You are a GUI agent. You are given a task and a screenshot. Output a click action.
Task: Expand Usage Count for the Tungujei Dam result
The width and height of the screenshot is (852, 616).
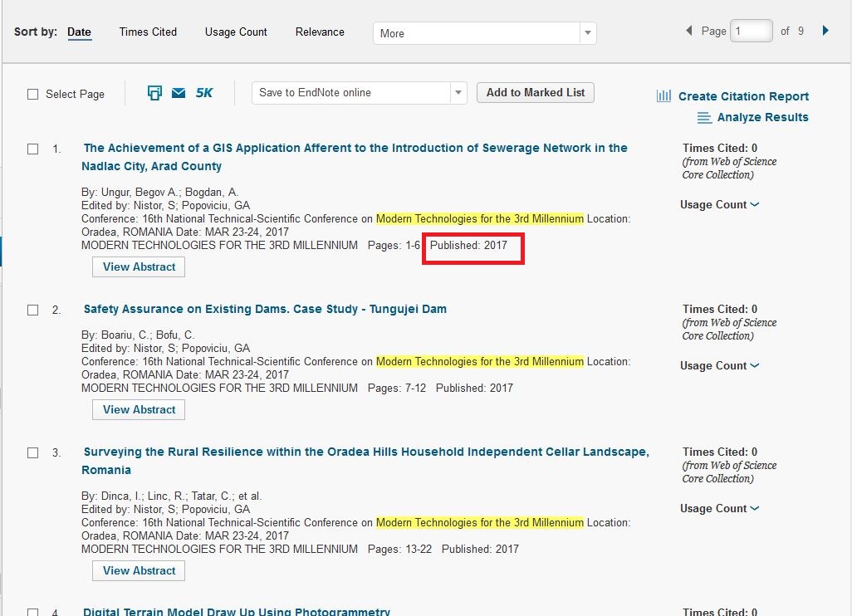pos(719,366)
